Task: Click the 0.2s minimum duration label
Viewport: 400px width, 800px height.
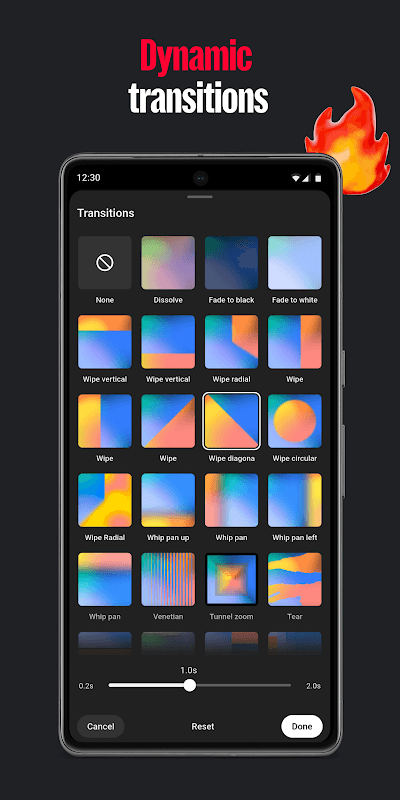Action: click(86, 686)
